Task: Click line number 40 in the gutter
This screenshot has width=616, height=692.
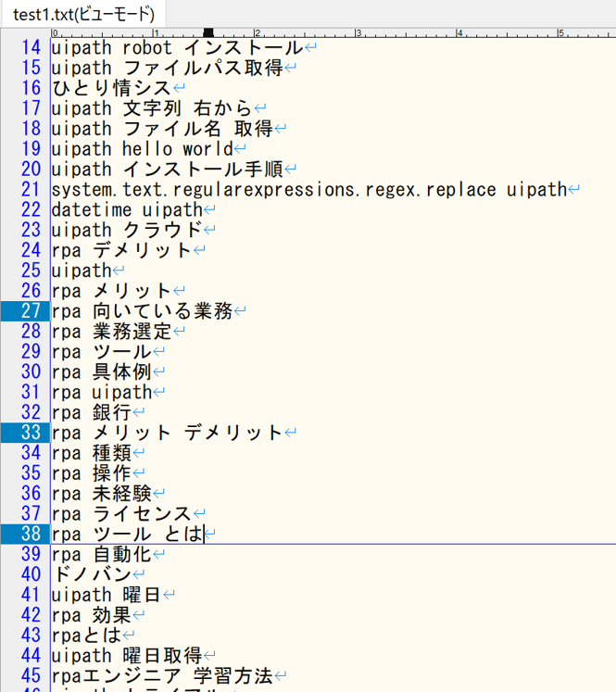Action: [31, 574]
